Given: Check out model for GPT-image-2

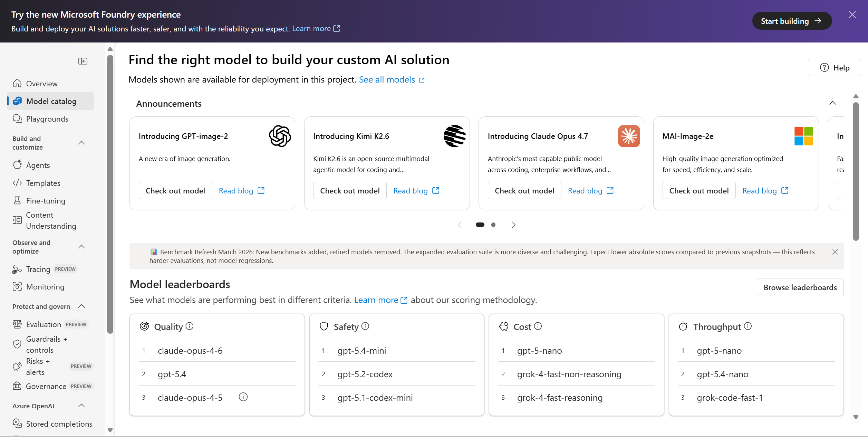Looking at the screenshot, I should click(x=175, y=191).
